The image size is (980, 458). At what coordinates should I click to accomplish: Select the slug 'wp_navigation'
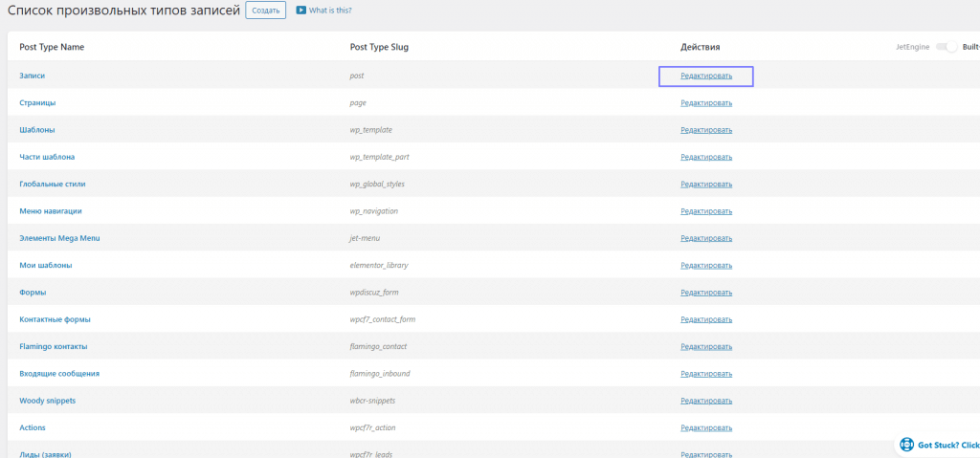pos(374,211)
